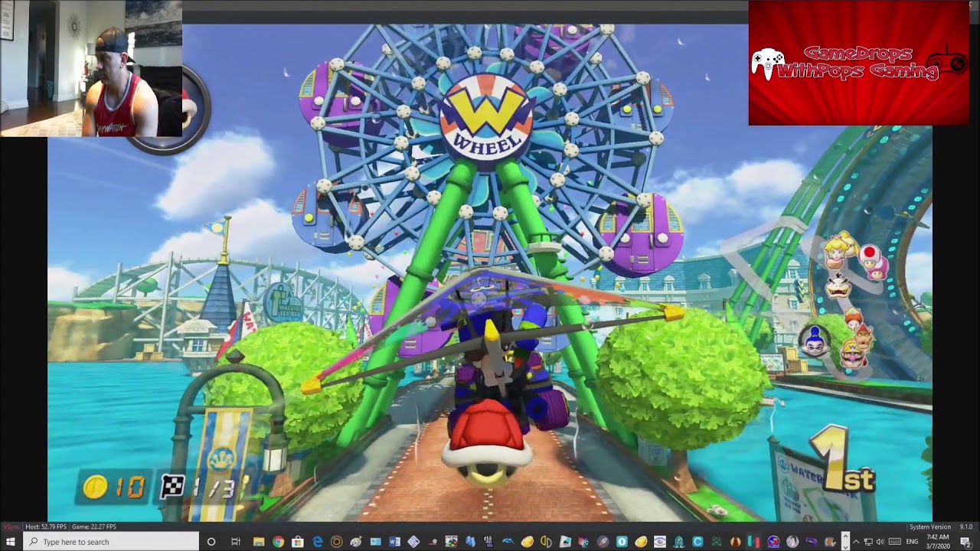
Task: Click the 'Game: 22.27 FPS' status text
Action: pos(94,527)
